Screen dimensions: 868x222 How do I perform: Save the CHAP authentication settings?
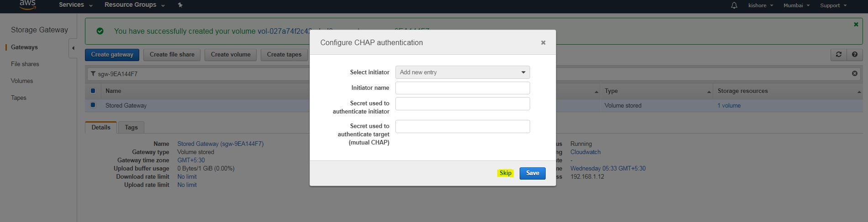[x=532, y=173]
